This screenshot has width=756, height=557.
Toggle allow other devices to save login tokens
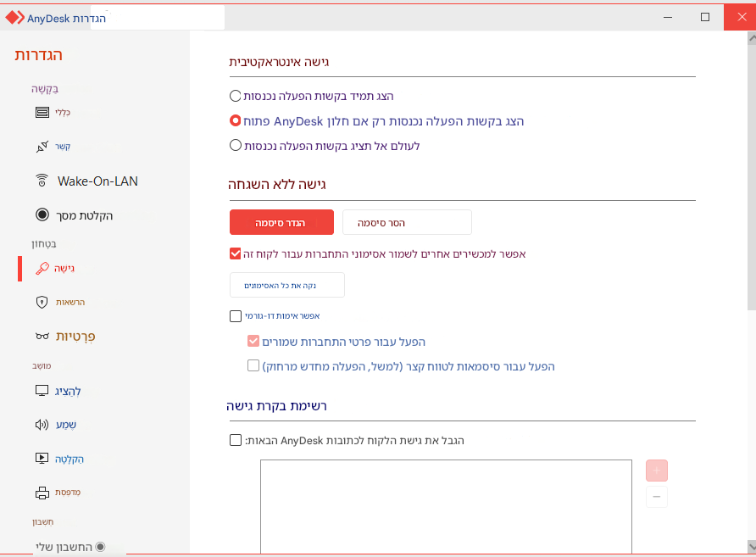(x=236, y=253)
